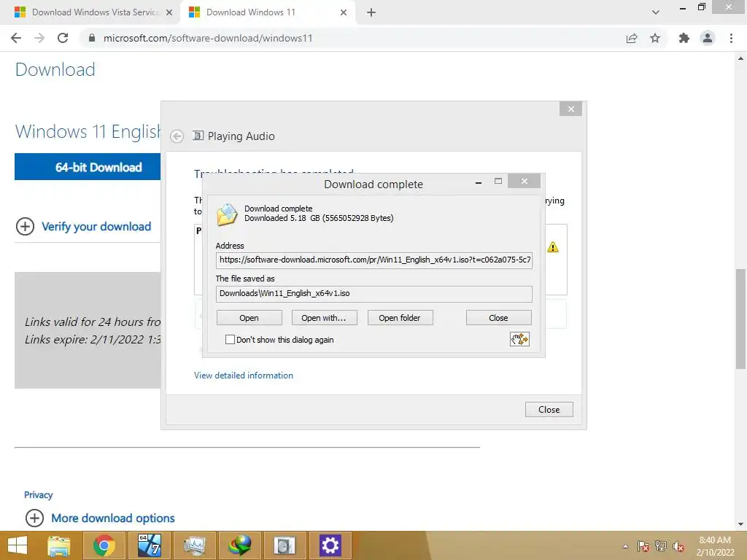Viewport: 747px width, 560px height.
Task: Click the browser forward arrow
Action: pos(39,38)
